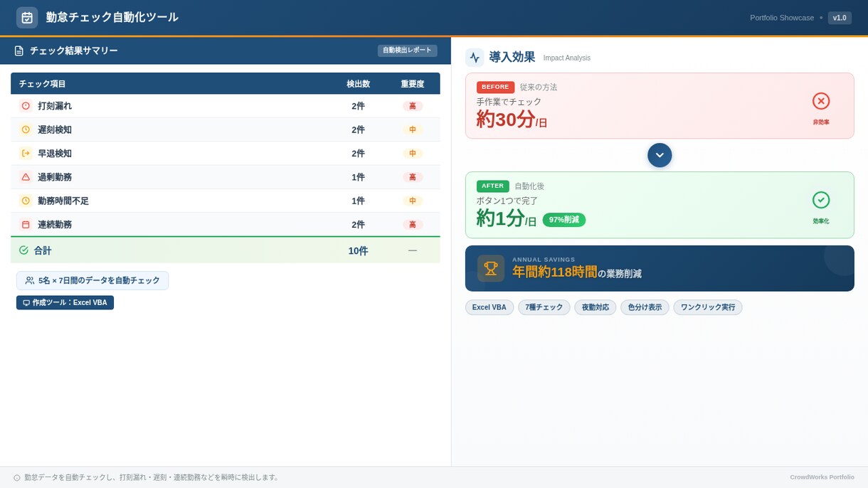The image size is (868, 488).
Task: Click the check-circle icon beside 合計
Action: point(23,250)
